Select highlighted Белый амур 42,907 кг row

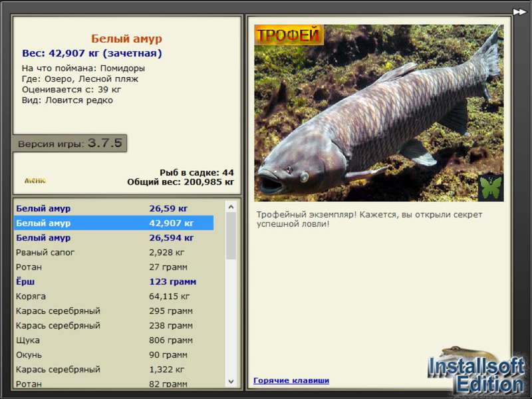click(114, 223)
